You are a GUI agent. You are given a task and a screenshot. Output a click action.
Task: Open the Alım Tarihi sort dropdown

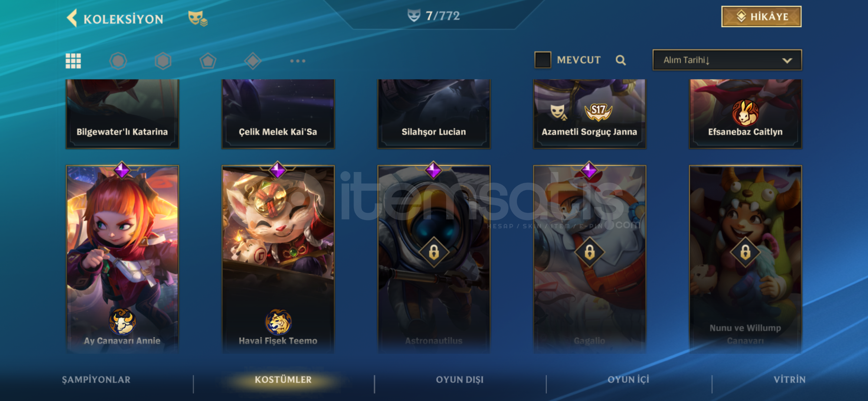(727, 60)
